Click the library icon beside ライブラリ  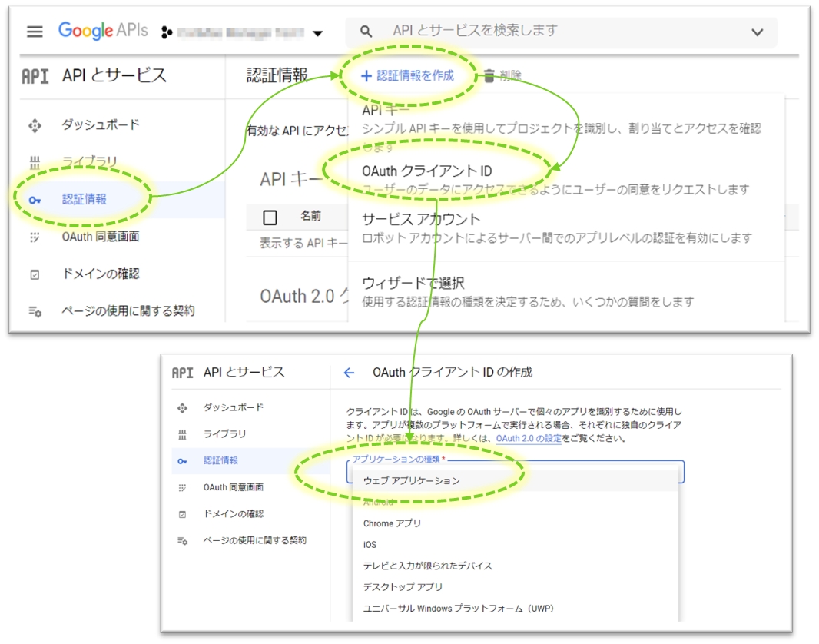click(x=35, y=162)
